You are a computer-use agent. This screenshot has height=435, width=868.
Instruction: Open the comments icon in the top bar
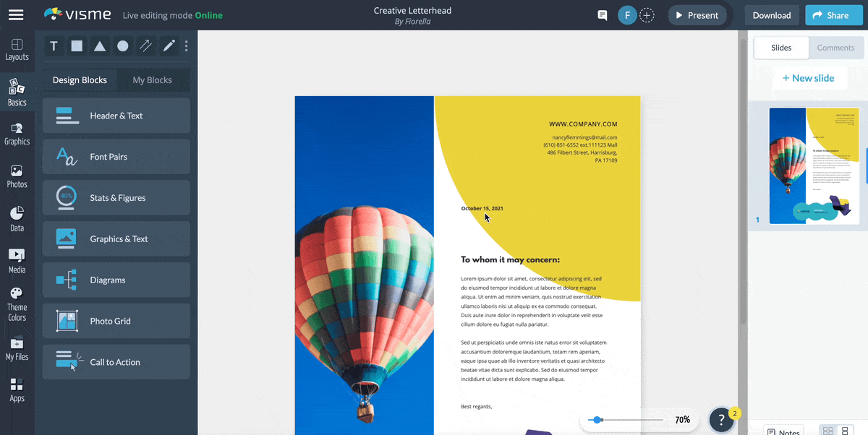[602, 14]
